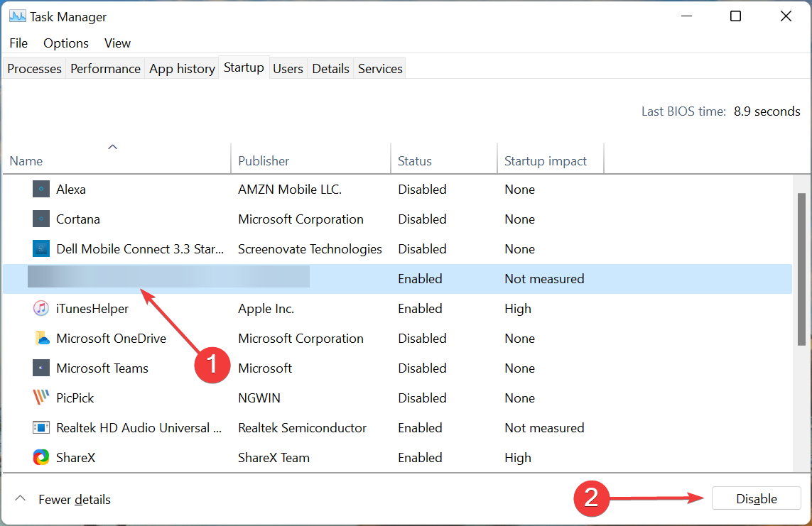The image size is (812, 526).
Task: Click the vertical scrollbar thumb in list
Action: [x=801, y=269]
